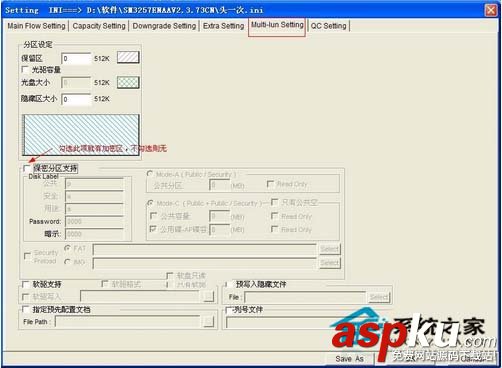This screenshot has width=502, height=368.
Task: Tick the 软盘只读 checkbox
Action: [170, 275]
